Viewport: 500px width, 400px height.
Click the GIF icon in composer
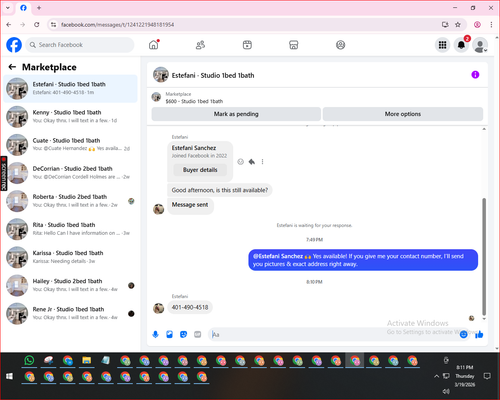pyautogui.click(x=197, y=334)
